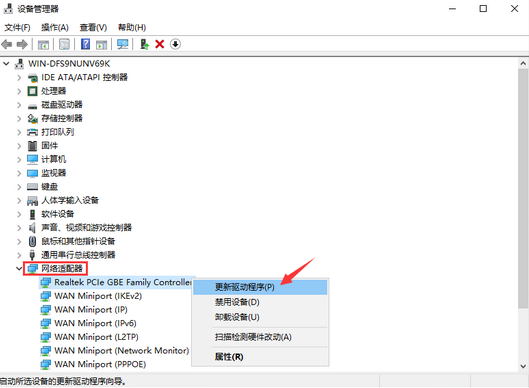Viewport: 529px width, 388px height.
Task: Click the red X uninstall device icon
Action: point(160,44)
